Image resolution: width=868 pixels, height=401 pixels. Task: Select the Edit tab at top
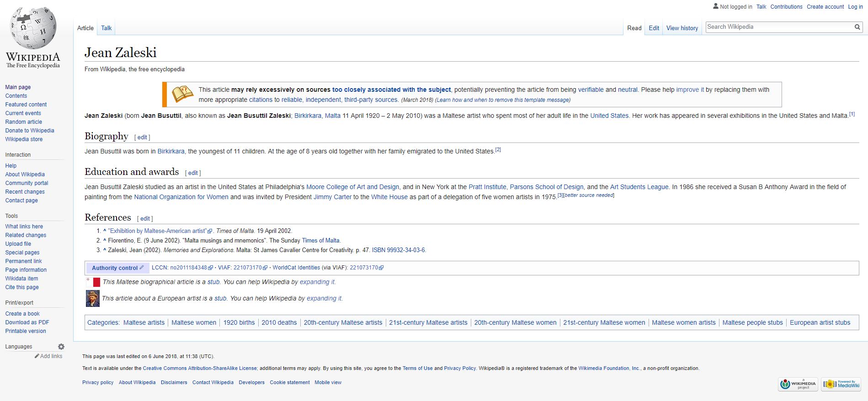pos(654,28)
